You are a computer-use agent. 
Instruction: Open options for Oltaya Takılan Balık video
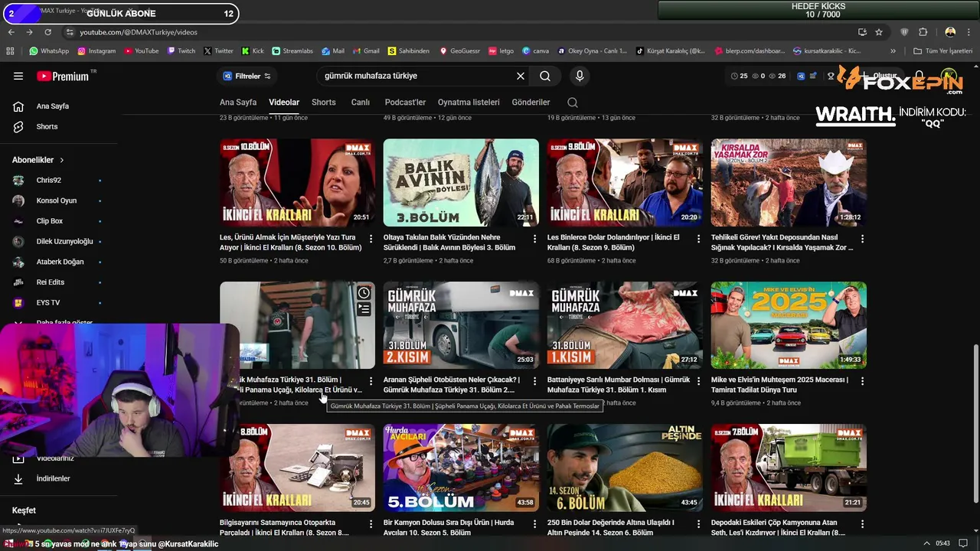tap(535, 239)
